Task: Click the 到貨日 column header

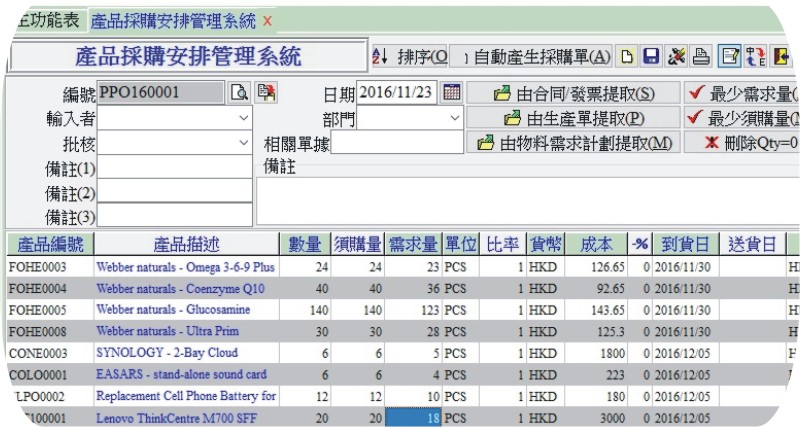Action: pyautogui.click(x=685, y=244)
